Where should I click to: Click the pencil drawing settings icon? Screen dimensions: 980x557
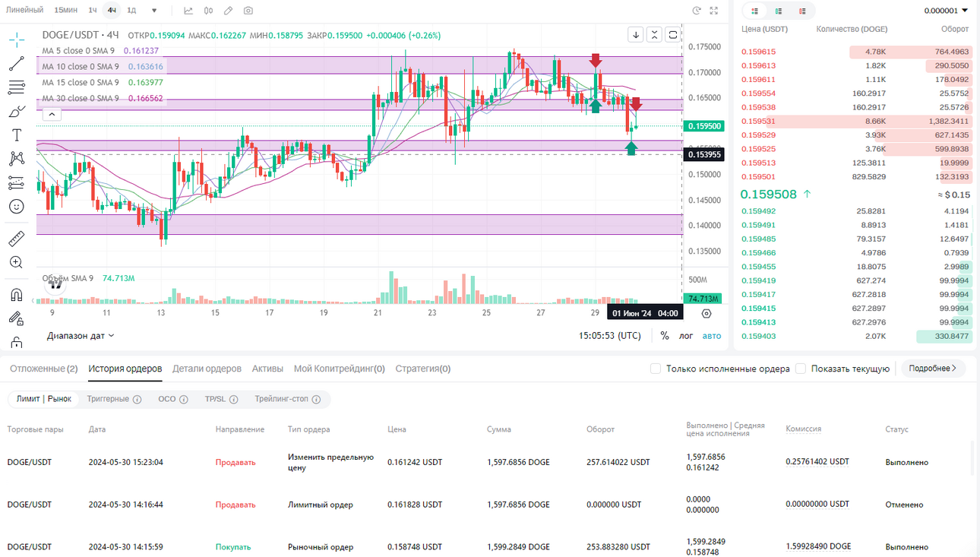[x=228, y=11]
